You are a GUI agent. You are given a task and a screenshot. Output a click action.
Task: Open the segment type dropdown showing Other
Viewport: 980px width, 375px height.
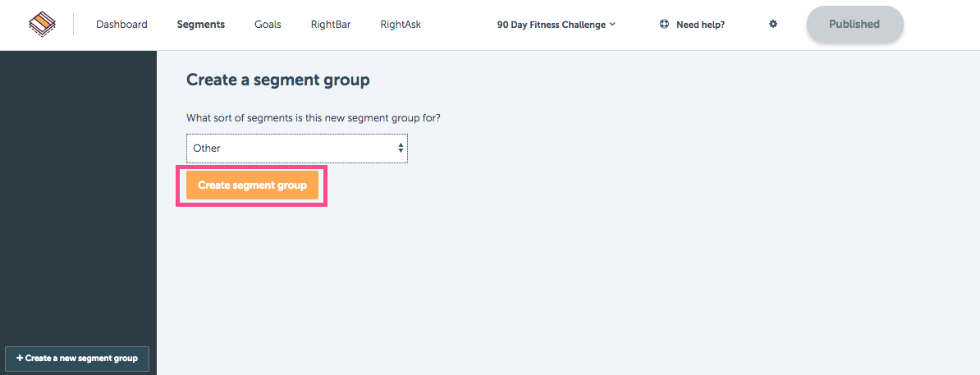297,149
